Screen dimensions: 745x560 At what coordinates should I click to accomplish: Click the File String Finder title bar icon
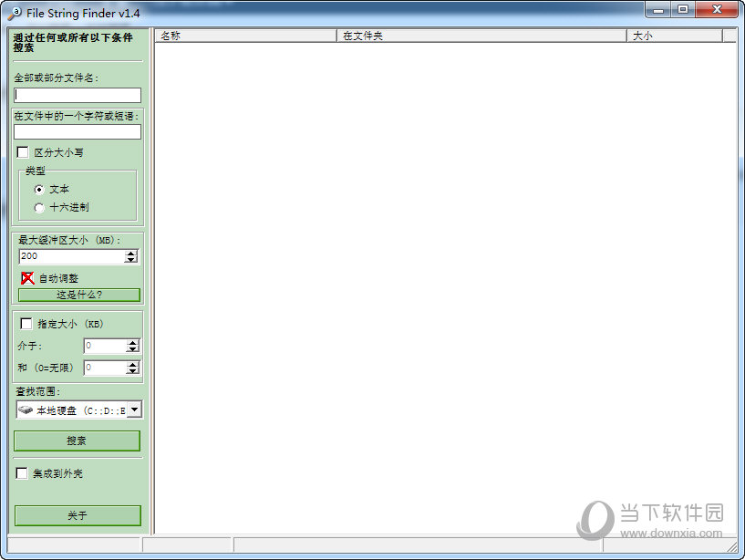pyautogui.click(x=15, y=14)
